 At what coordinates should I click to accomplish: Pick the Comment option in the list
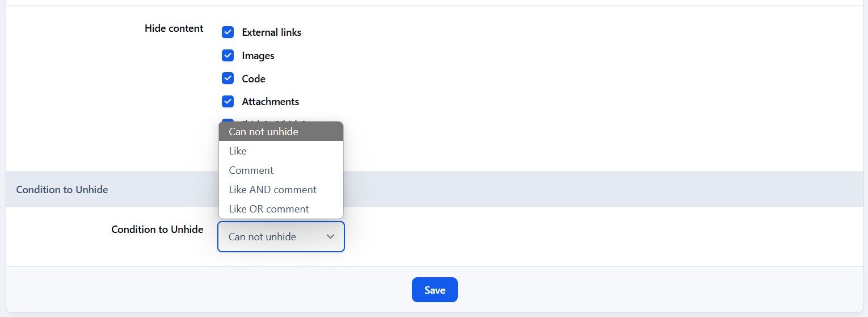tap(281, 170)
